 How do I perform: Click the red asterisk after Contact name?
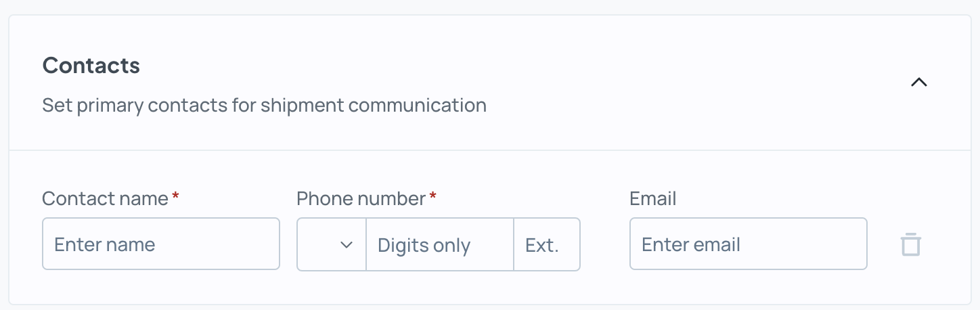(x=176, y=196)
